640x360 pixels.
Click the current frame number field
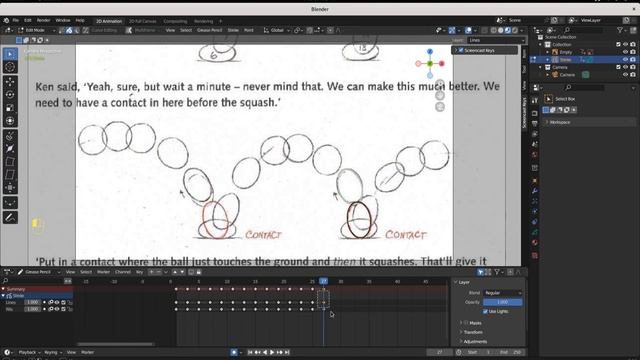[x=440, y=352]
